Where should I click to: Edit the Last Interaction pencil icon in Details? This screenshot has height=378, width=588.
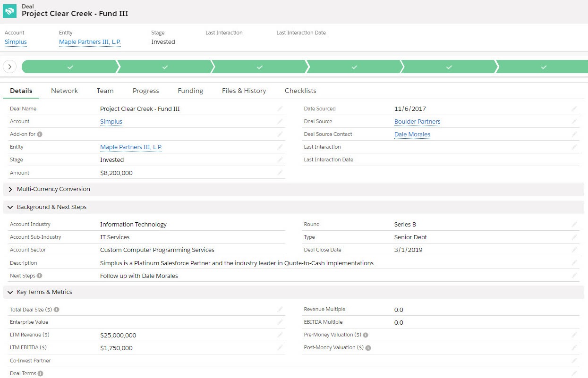point(574,147)
